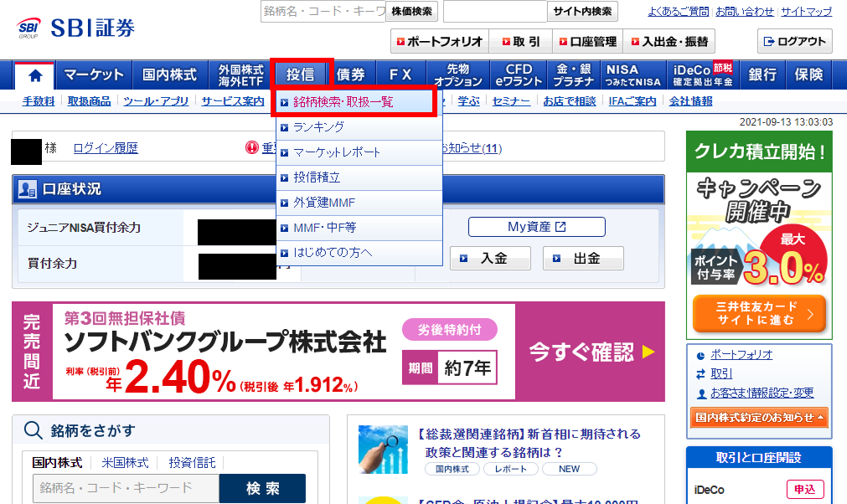847x504 pixels.
Task: Click the 取引 arrows icon in sidebar
Action: [x=700, y=374]
